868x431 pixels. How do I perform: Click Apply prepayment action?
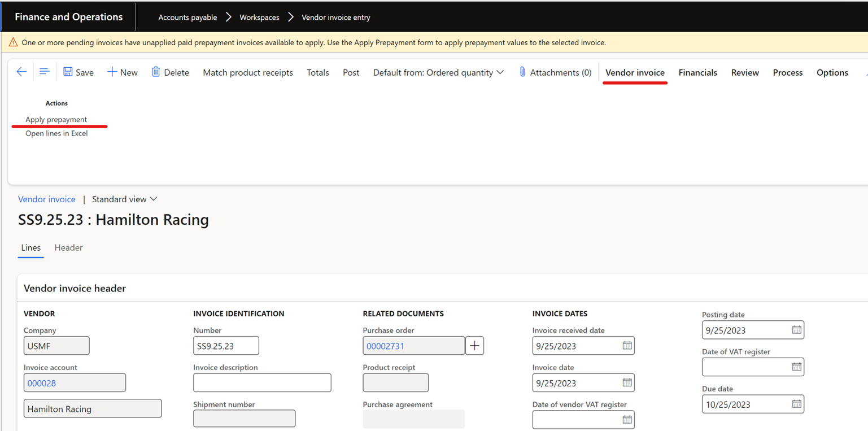56,119
